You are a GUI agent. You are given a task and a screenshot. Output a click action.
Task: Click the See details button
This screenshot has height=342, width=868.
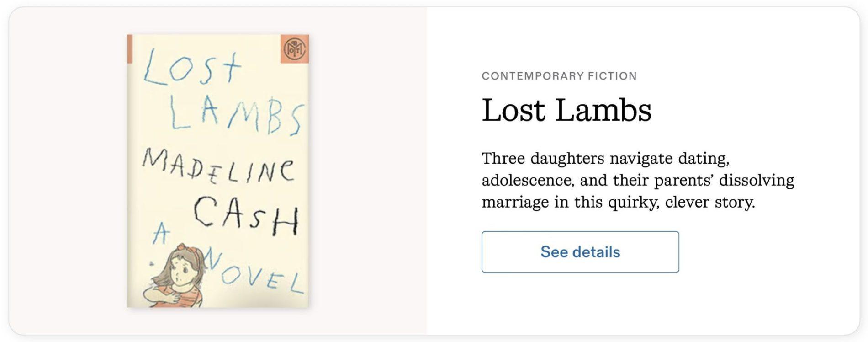coord(580,252)
